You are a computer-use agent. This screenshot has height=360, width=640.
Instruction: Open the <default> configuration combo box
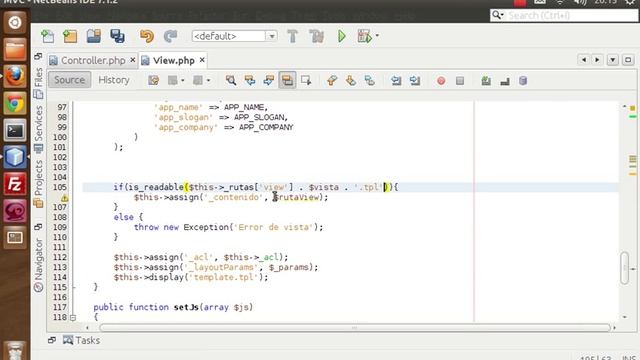click(x=235, y=36)
